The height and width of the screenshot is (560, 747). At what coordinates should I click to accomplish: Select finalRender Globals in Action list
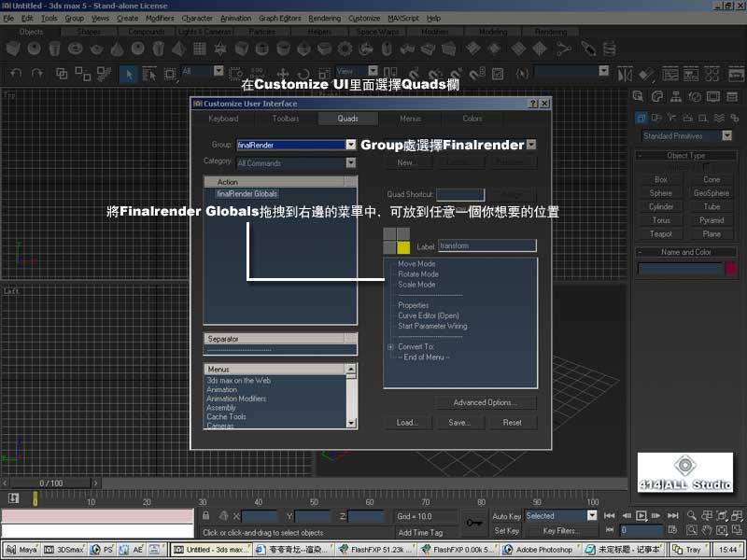247,194
